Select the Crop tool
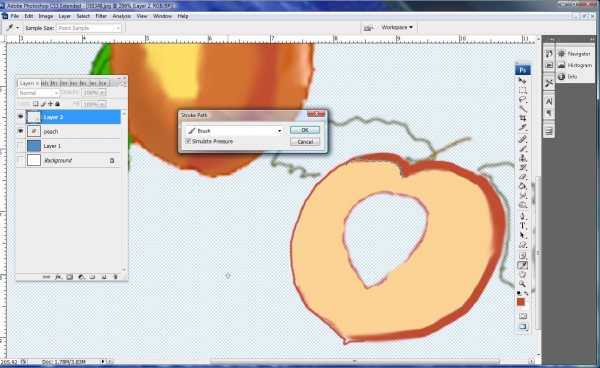The image size is (600, 368). [x=522, y=118]
